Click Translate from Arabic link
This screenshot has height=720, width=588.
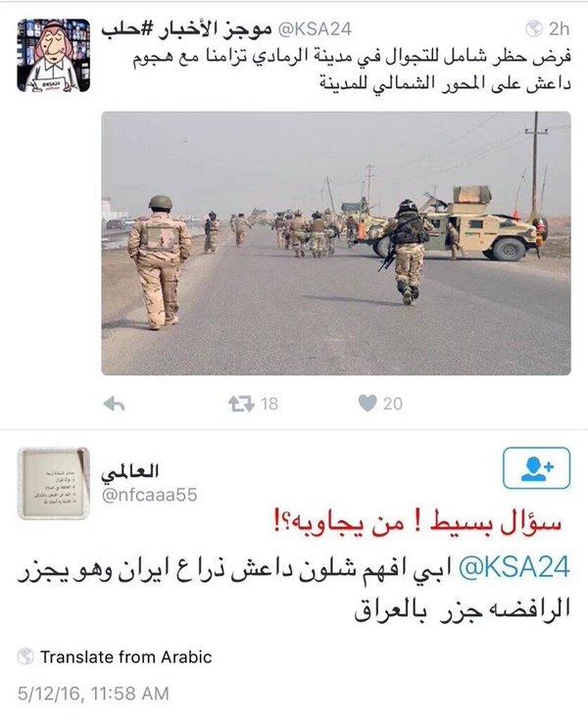pos(125,657)
